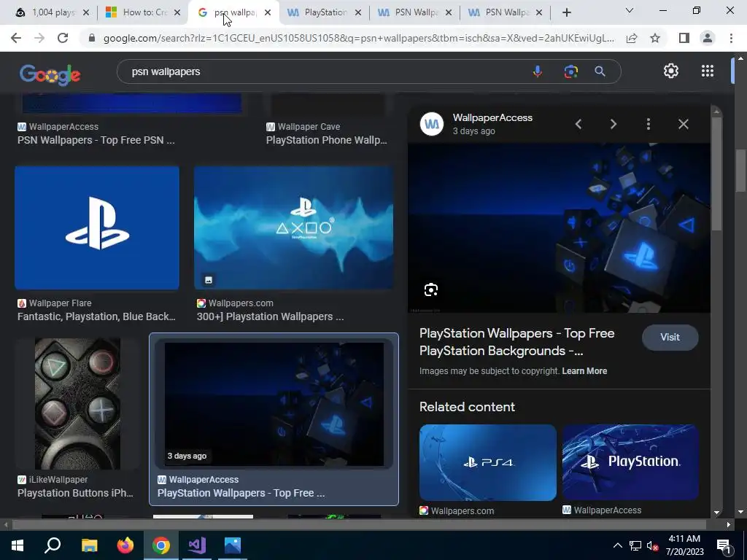
Task: Open preview panel more options menu
Action: pyautogui.click(x=649, y=124)
